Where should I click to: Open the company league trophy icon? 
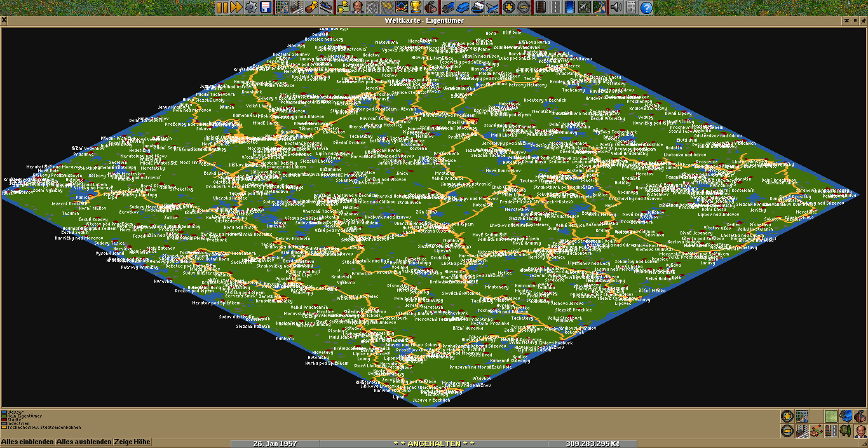[416, 8]
